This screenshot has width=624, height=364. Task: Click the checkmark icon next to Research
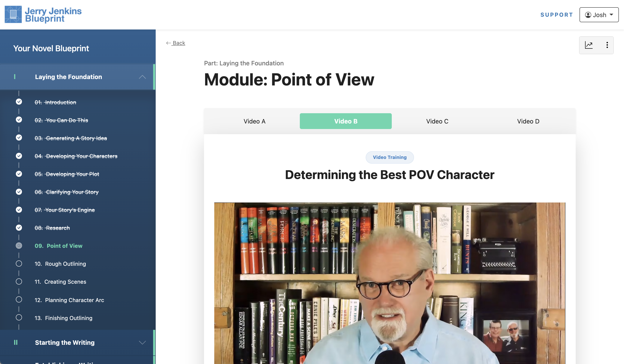pos(19,227)
